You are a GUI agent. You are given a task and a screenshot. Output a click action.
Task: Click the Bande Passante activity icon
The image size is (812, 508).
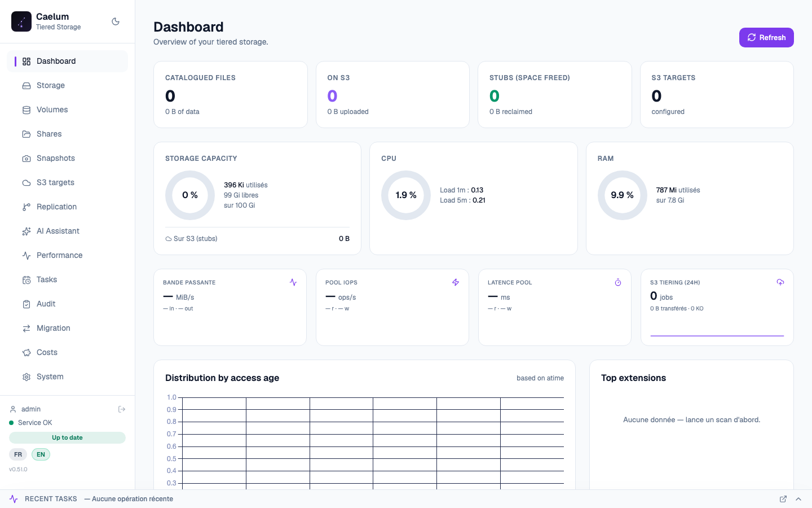point(293,282)
